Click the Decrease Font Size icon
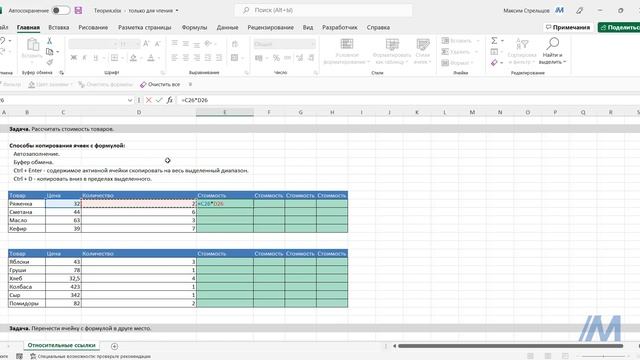The image size is (640, 360). [x=158, y=44]
